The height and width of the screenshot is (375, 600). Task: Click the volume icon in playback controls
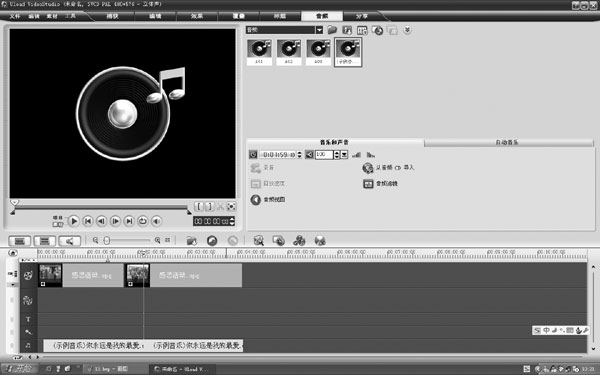(x=157, y=221)
